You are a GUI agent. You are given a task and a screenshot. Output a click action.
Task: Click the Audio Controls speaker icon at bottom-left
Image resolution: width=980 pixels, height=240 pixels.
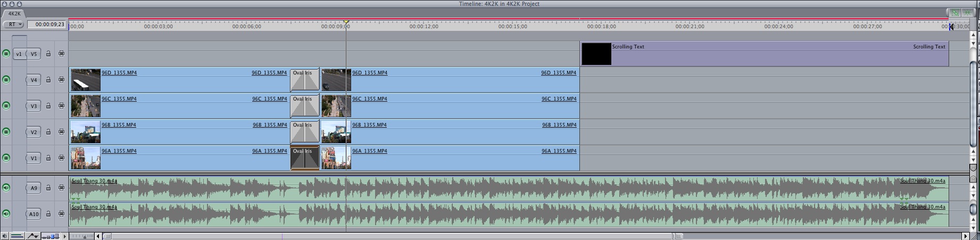click(x=5, y=236)
